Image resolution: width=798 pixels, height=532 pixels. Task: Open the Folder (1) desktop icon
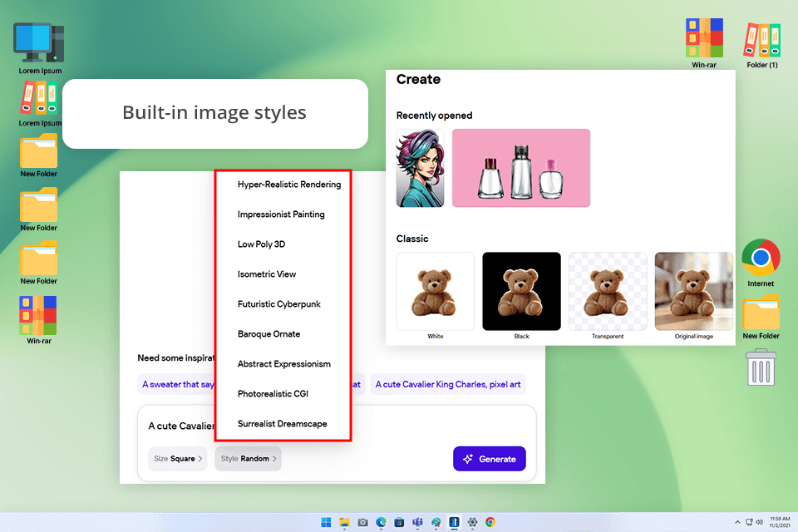[762, 45]
